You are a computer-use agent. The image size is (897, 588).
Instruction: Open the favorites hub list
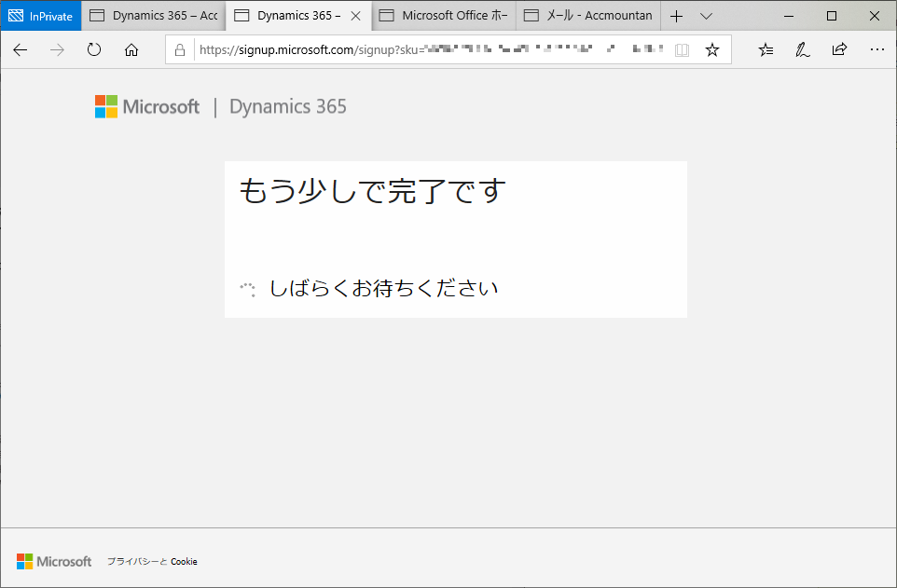pyautogui.click(x=766, y=50)
